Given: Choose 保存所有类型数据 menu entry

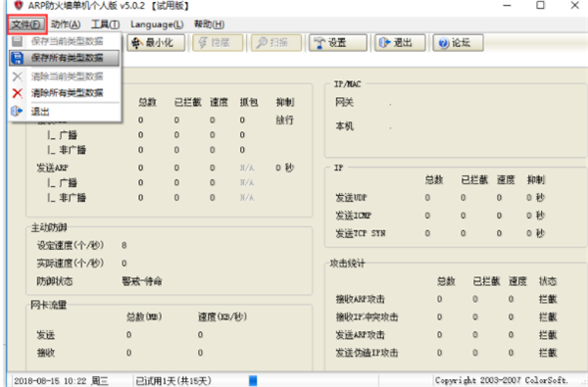Looking at the screenshot, I should tap(65, 58).
